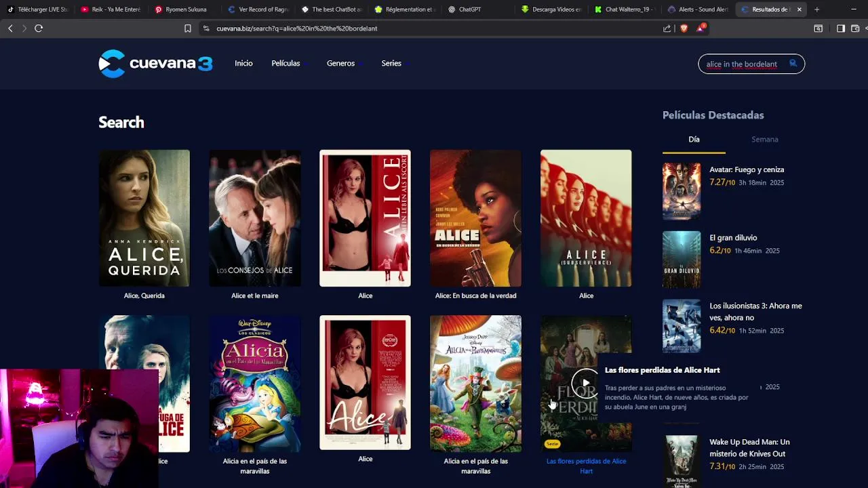Minimize the browser window
This screenshot has height=488, width=868.
click(x=853, y=9)
